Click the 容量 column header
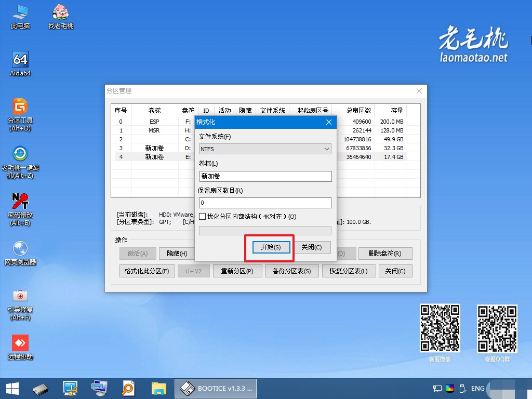Screen dimensions: 532x399 pos(391,111)
